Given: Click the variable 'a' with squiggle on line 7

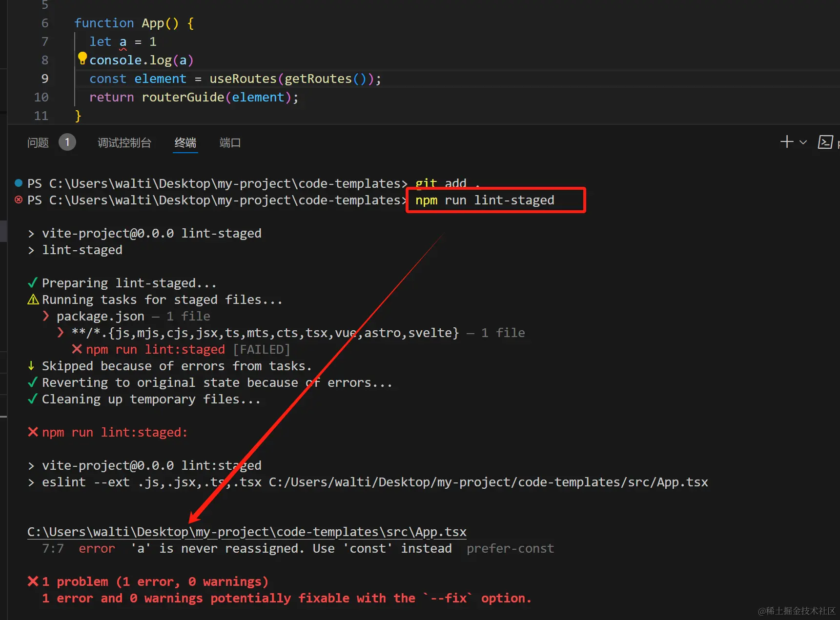Looking at the screenshot, I should click(x=123, y=42).
